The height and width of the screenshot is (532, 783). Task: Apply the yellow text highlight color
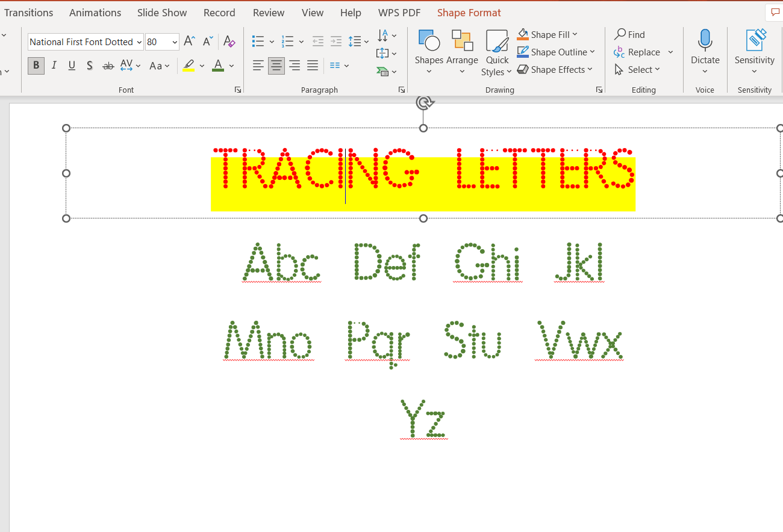pyautogui.click(x=189, y=66)
